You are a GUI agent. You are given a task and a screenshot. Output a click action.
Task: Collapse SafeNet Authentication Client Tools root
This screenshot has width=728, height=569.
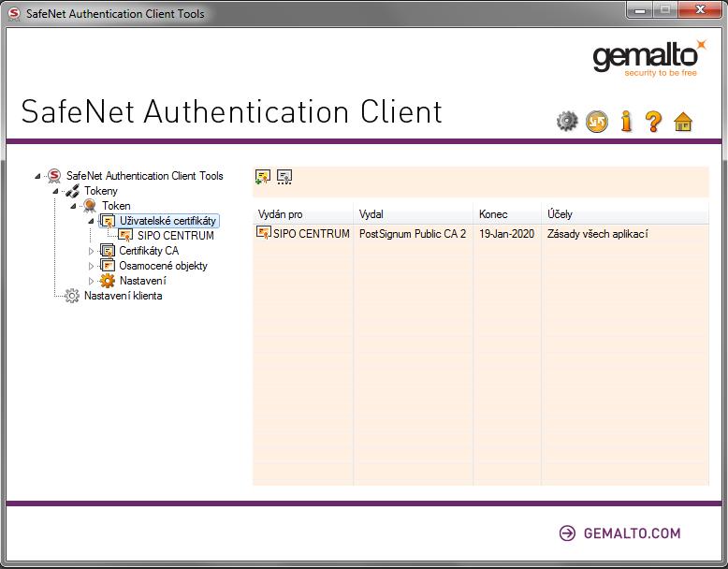coord(37,176)
